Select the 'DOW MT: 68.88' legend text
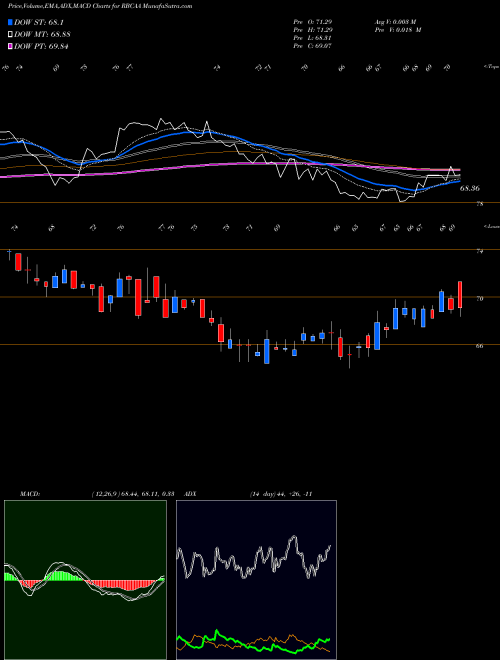The width and height of the screenshot is (500, 660). (42, 35)
